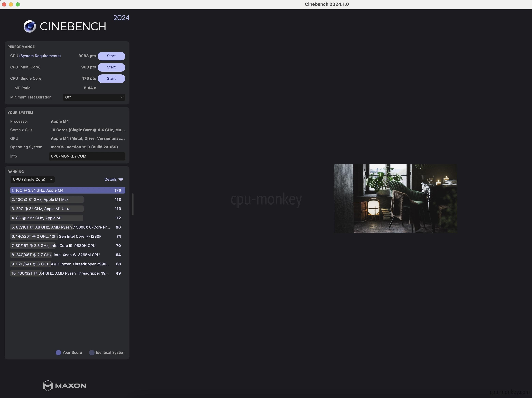Click the single core score 176 pts
532x398 pixels.
89,78
